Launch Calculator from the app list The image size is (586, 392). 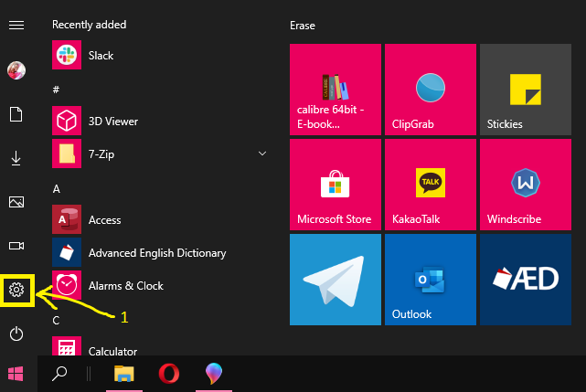coord(159,346)
